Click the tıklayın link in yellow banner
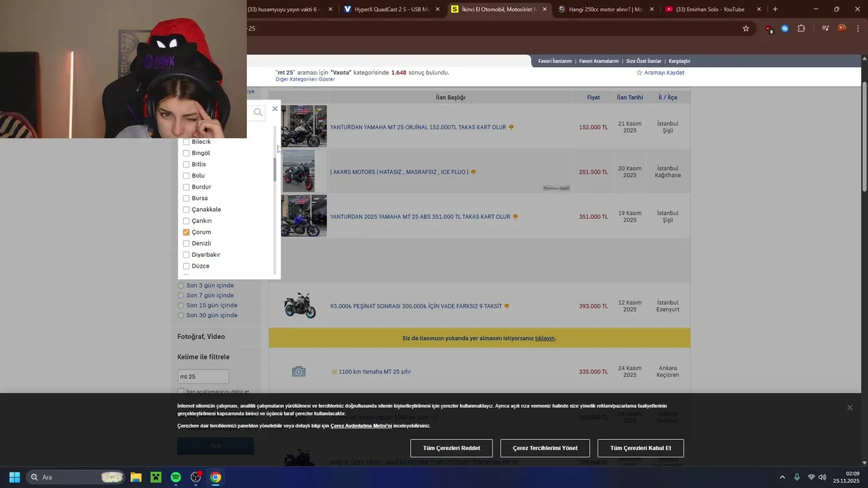The image size is (868, 488). click(545, 338)
